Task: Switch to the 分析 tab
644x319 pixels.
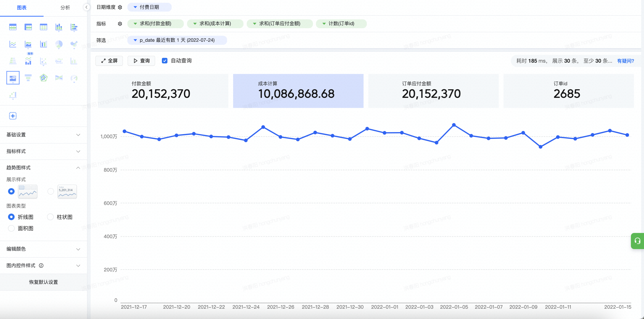Action: [65, 8]
